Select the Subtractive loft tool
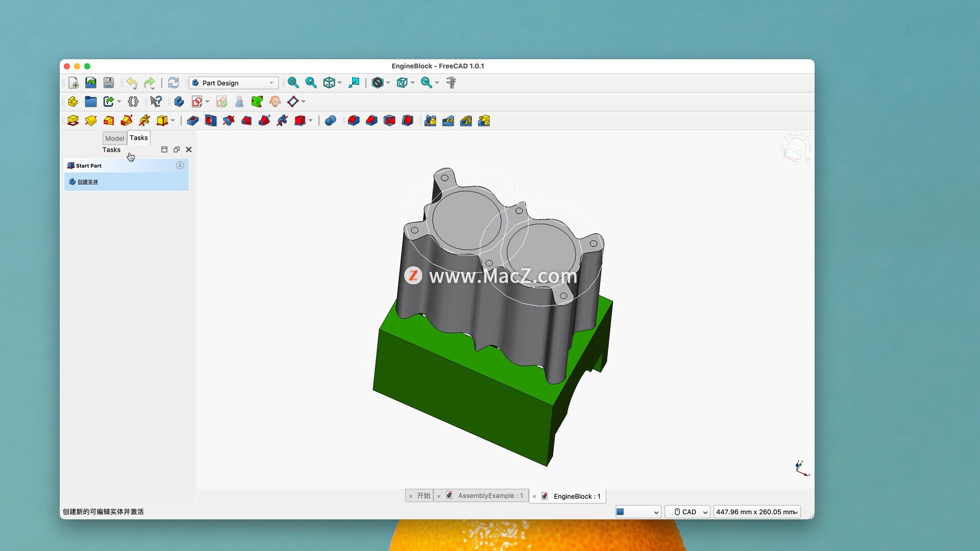980x551 pixels. pos(247,120)
